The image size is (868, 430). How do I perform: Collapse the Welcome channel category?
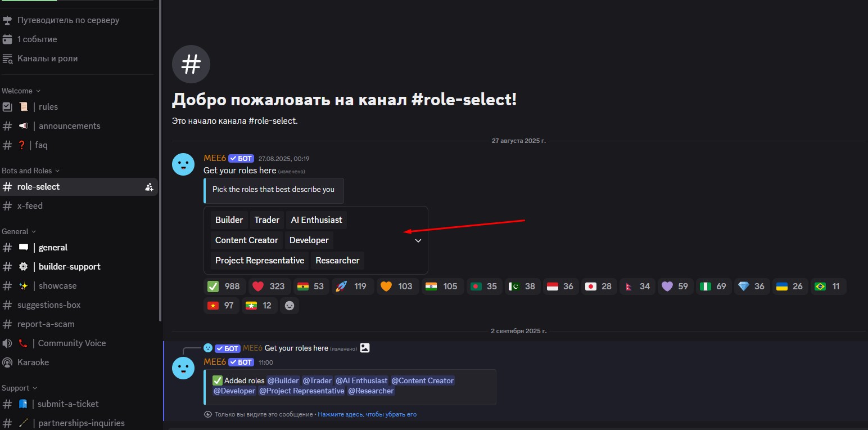pyautogui.click(x=21, y=91)
